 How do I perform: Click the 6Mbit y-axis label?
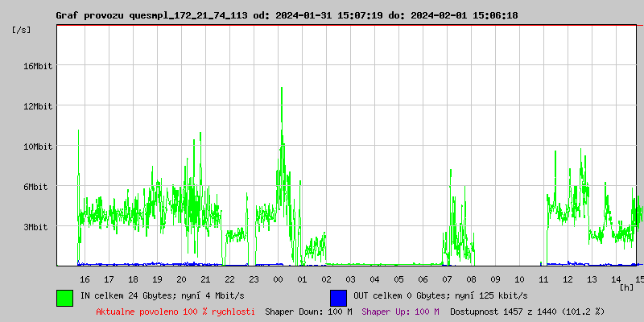[x=35, y=187]
